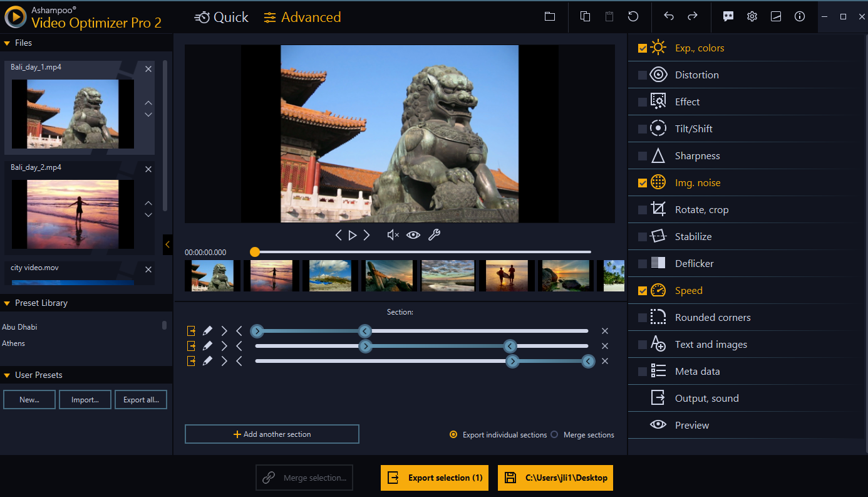The image size is (868, 497).
Task: Switch to the Quick mode tab
Action: 221,17
